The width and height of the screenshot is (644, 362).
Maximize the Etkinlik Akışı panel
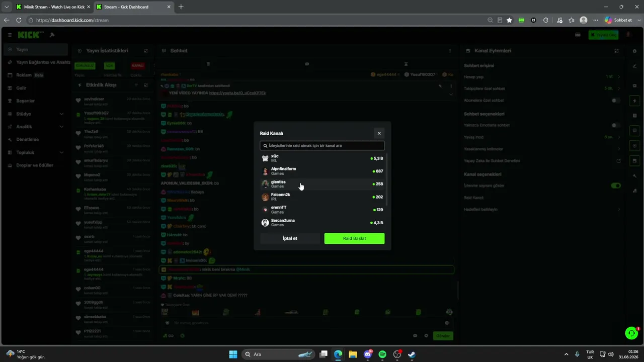point(146,85)
